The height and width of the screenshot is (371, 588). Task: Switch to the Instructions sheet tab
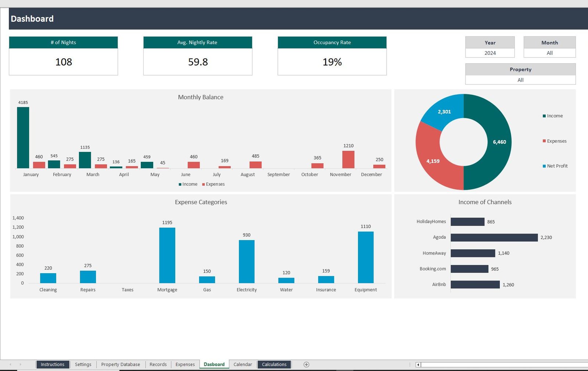tap(53, 364)
